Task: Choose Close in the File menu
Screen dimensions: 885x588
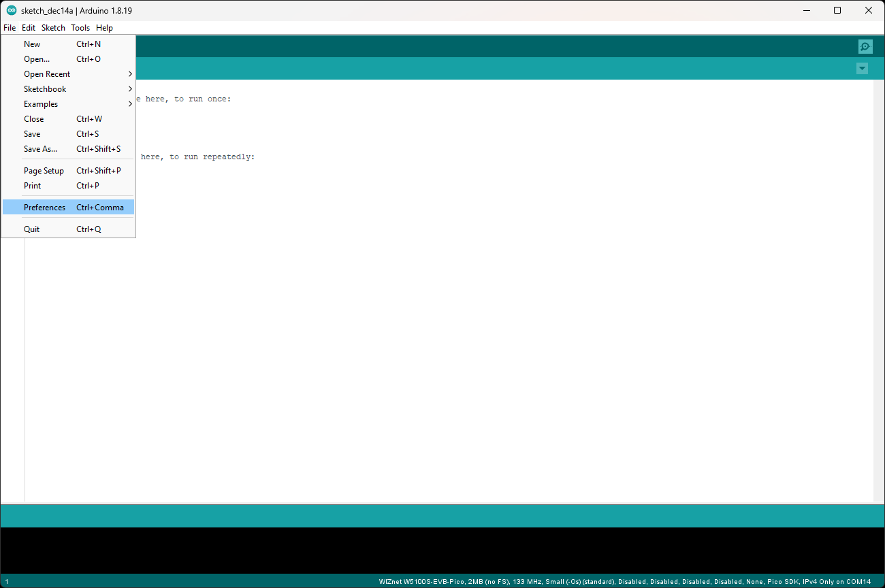Action: tap(68, 119)
